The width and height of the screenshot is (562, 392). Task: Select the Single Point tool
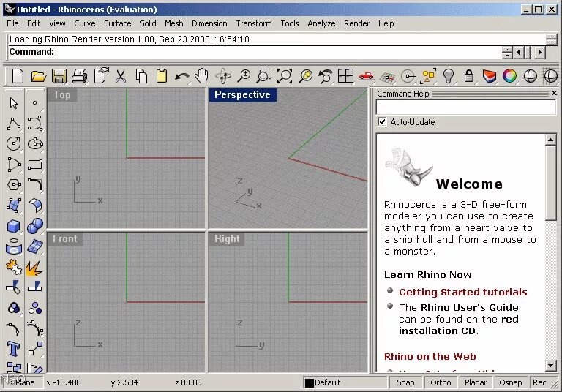pos(35,103)
